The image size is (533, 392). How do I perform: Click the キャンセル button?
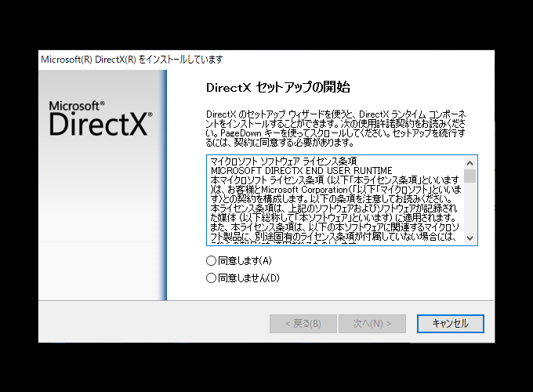click(451, 323)
